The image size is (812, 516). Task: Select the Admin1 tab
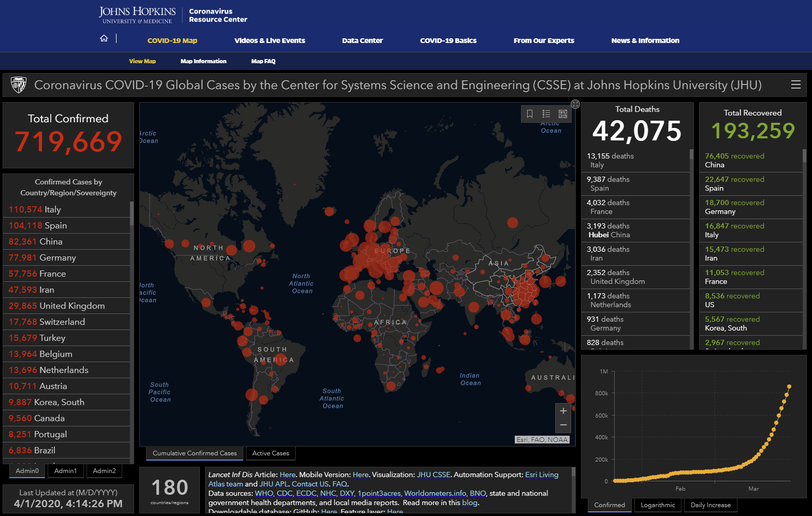click(x=66, y=471)
